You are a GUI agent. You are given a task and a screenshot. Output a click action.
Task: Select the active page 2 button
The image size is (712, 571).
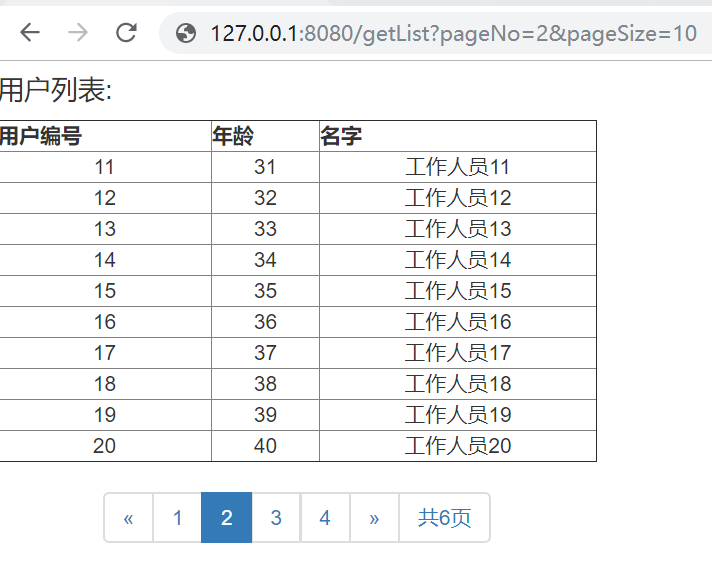[x=227, y=518]
